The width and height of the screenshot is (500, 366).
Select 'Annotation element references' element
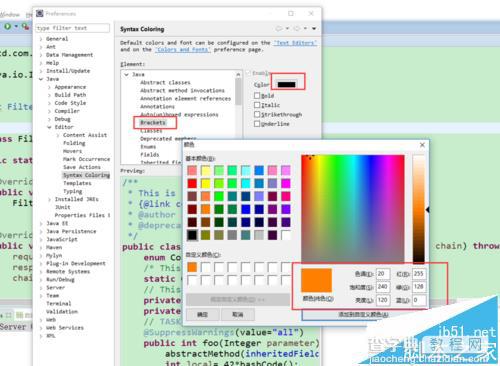(x=185, y=99)
